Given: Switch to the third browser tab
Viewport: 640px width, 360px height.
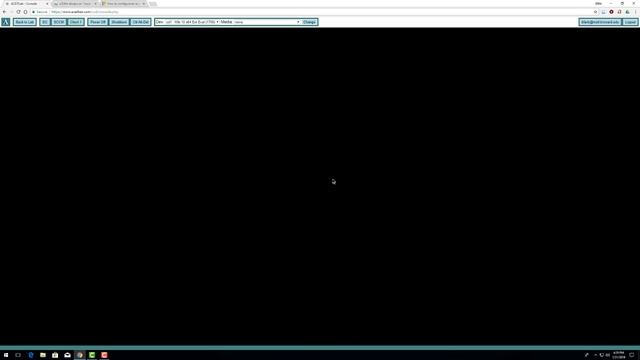Looking at the screenshot, I should click(x=124, y=4).
